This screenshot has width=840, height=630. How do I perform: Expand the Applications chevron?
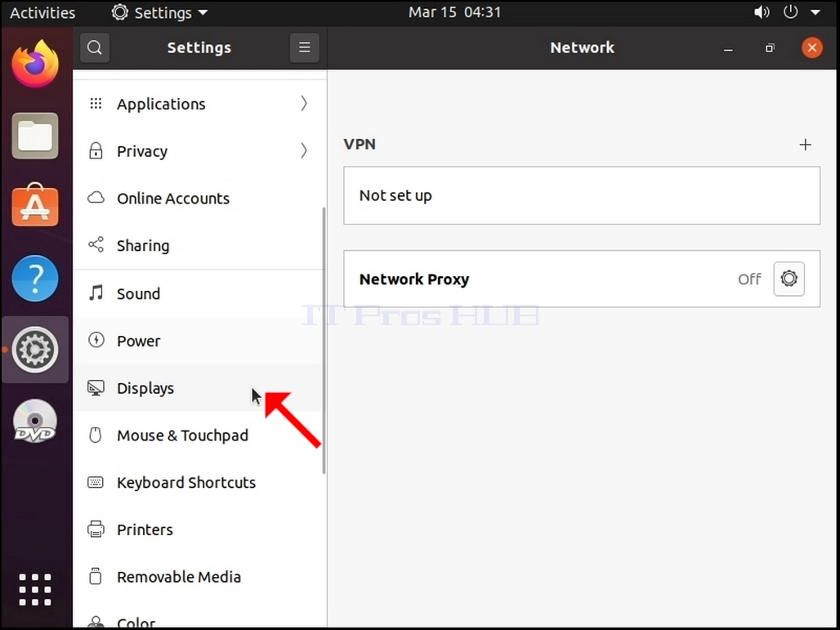point(304,104)
